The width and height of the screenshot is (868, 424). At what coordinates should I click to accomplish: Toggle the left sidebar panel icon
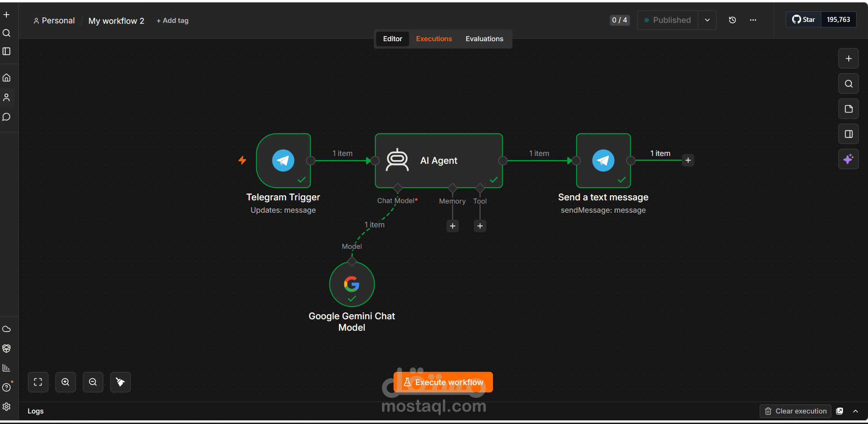(x=6, y=51)
